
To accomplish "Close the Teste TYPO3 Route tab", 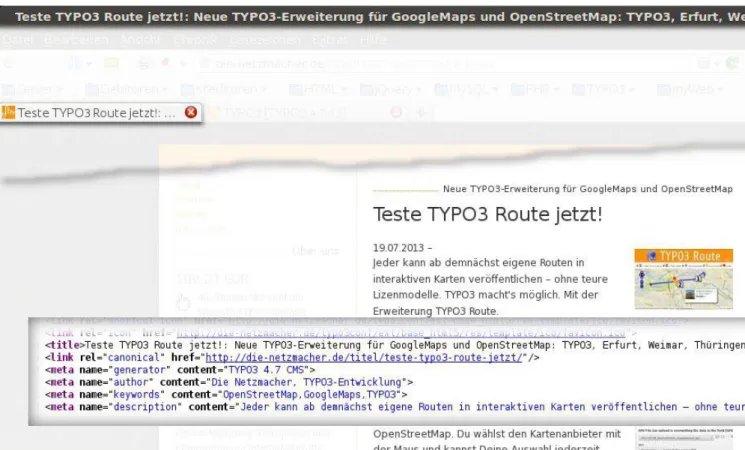I will click(191, 112).
